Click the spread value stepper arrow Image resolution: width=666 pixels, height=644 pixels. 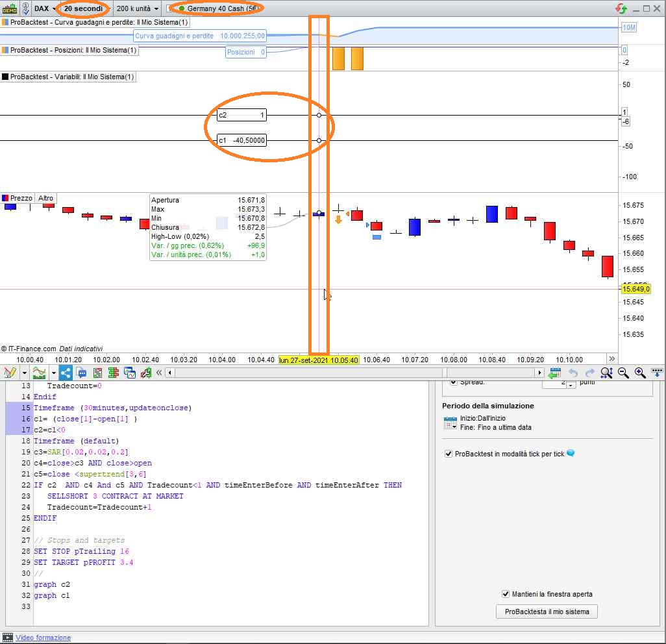click(571, 384)
